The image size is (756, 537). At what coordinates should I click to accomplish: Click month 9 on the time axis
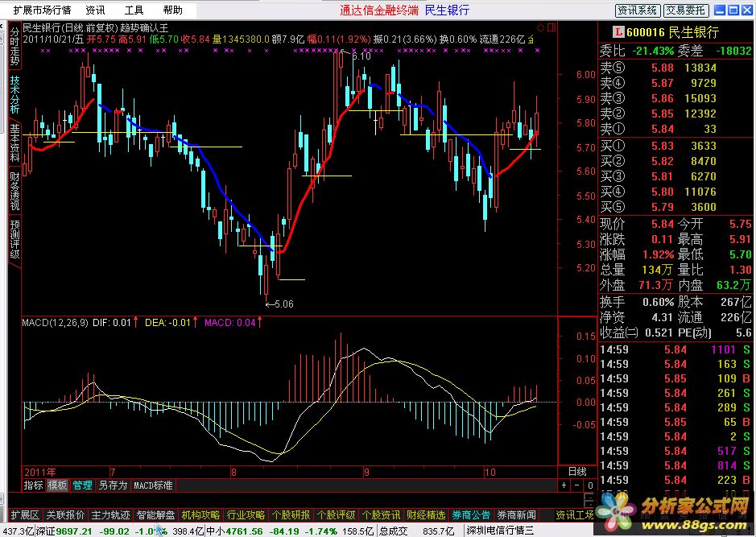(366, 472)
